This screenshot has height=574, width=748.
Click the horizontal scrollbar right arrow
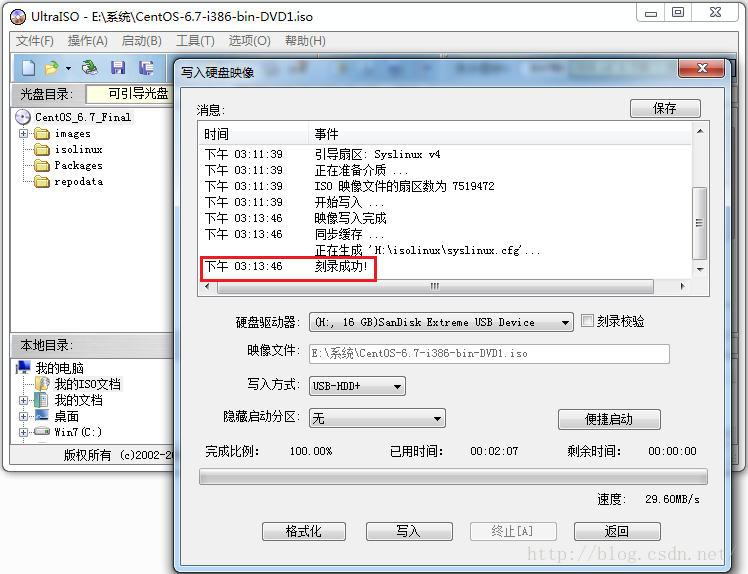click(682, 286)
